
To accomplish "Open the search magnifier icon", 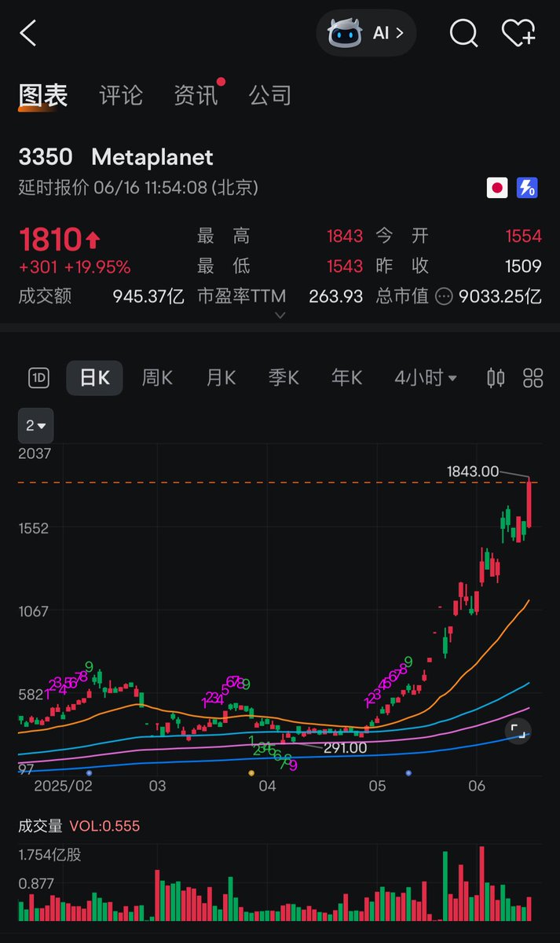I will point(463,33).
